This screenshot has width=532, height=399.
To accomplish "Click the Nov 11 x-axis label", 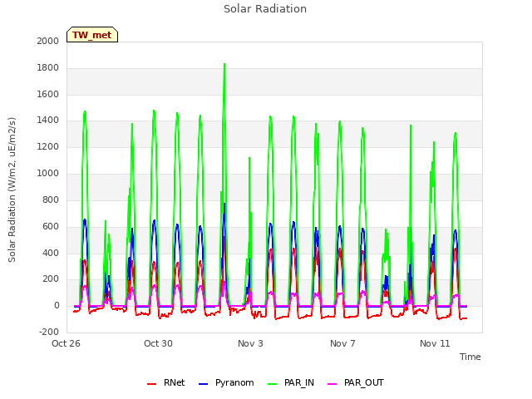I will [435, 343].
